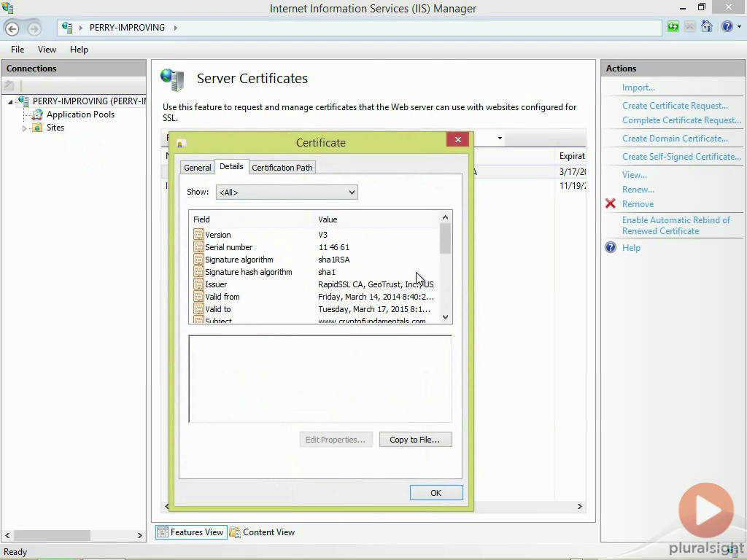The width and height of the screenshot is (747, 560).
Task: Click Create Domain Certificate link
Action: click(x=675, y=139)
